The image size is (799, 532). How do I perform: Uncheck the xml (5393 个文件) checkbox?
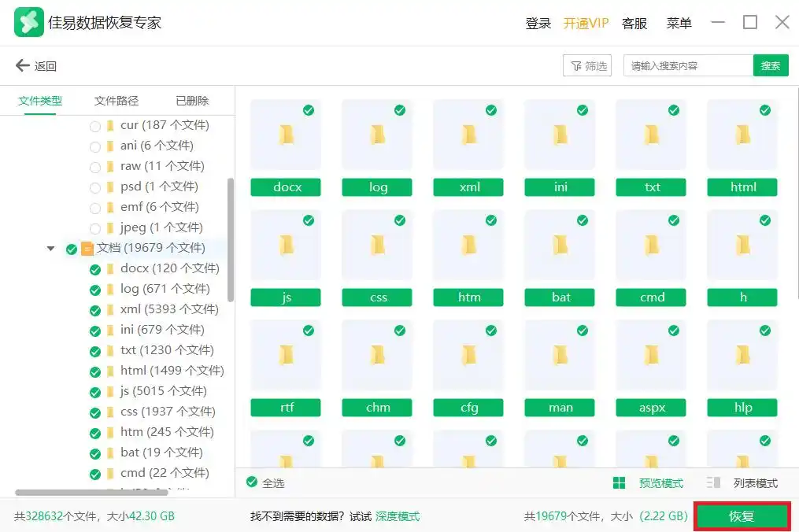(95, 310)
